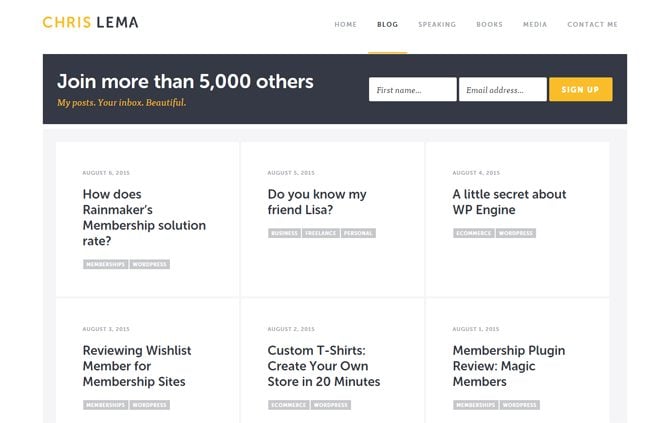Open the Contact Me page

(592, 24)
